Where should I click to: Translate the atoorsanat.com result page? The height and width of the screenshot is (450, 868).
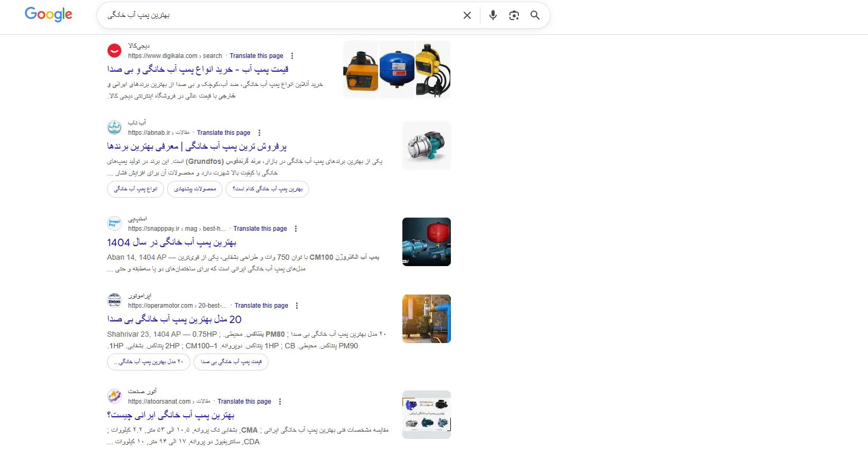244,402
